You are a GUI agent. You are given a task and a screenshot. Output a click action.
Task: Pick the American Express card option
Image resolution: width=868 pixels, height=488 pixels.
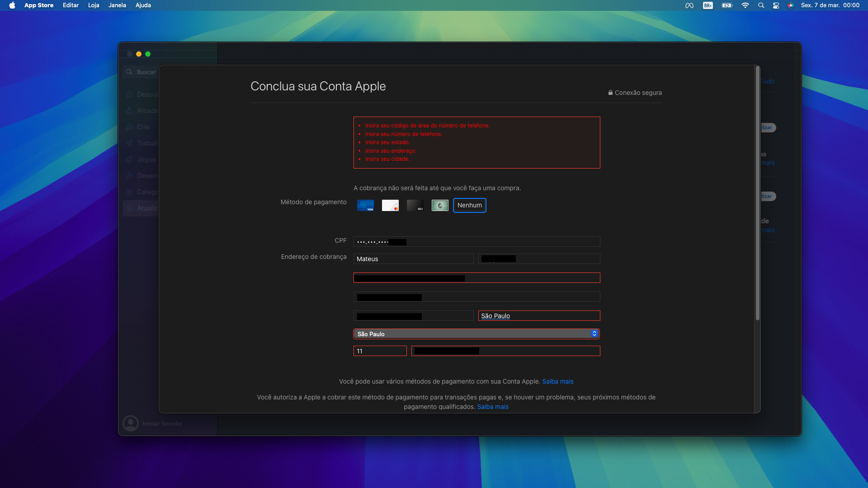coord(440,206)
